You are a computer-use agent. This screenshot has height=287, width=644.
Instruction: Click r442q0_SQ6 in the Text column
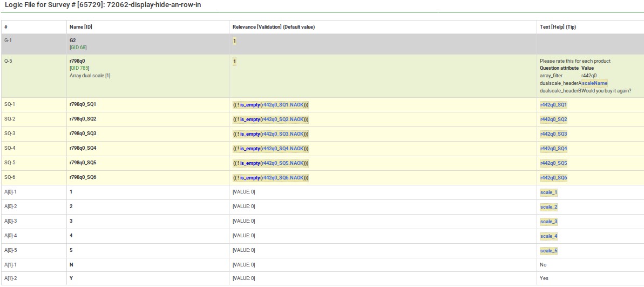(553, 178)
